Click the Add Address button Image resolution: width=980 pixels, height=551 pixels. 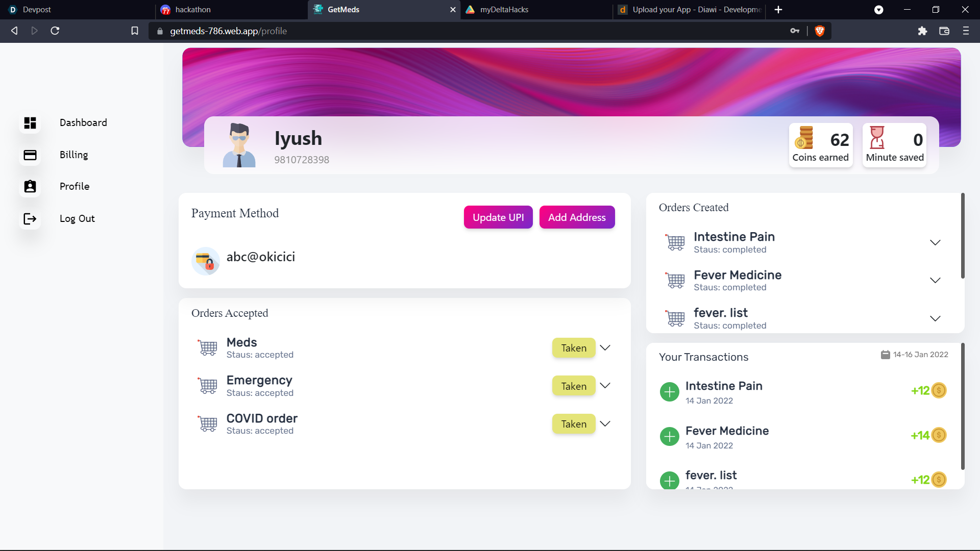pyautogui.click(x=577, y=217)
